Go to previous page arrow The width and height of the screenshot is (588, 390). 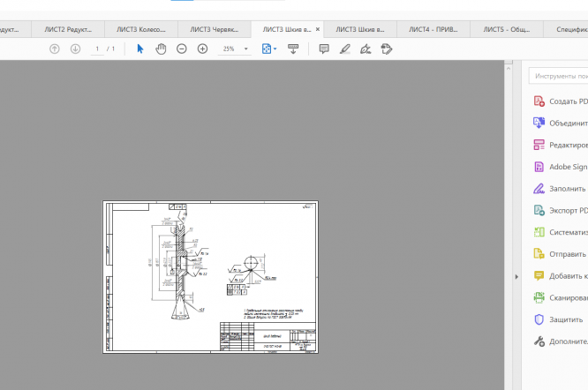point(55,49)
